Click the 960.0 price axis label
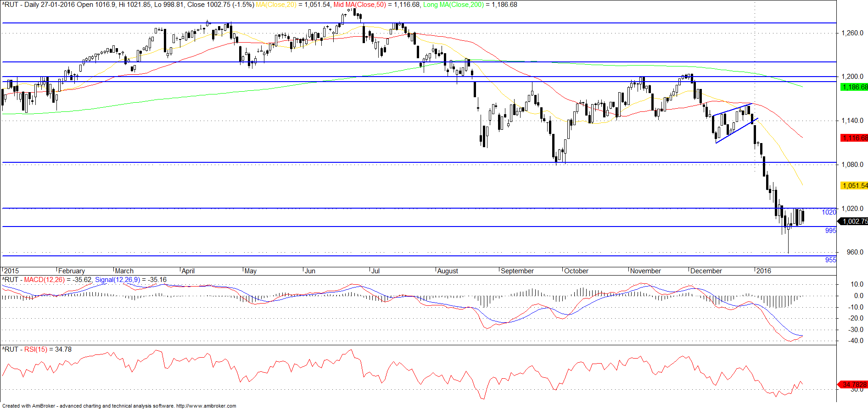Image resolution: width=868 pixels, height=409 pixels. click(x=856, y=252)
